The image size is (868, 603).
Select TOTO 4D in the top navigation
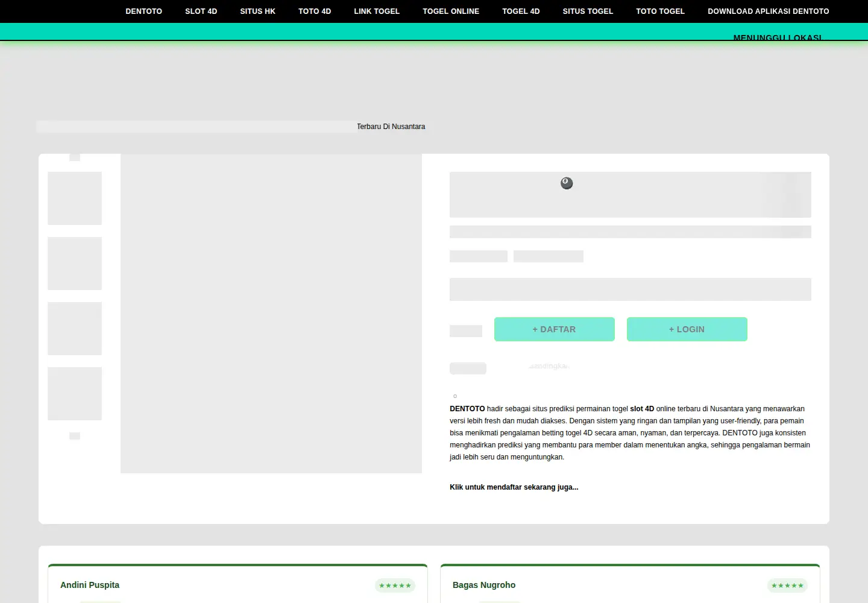pyautogui.click(x=315, y=11)
